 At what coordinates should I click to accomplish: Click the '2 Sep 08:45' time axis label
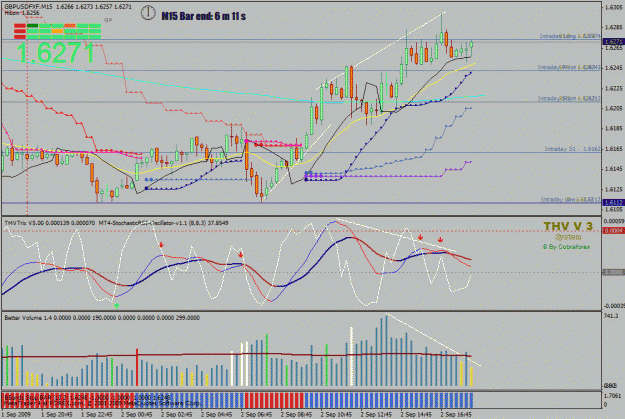click(x=296, y=414)
